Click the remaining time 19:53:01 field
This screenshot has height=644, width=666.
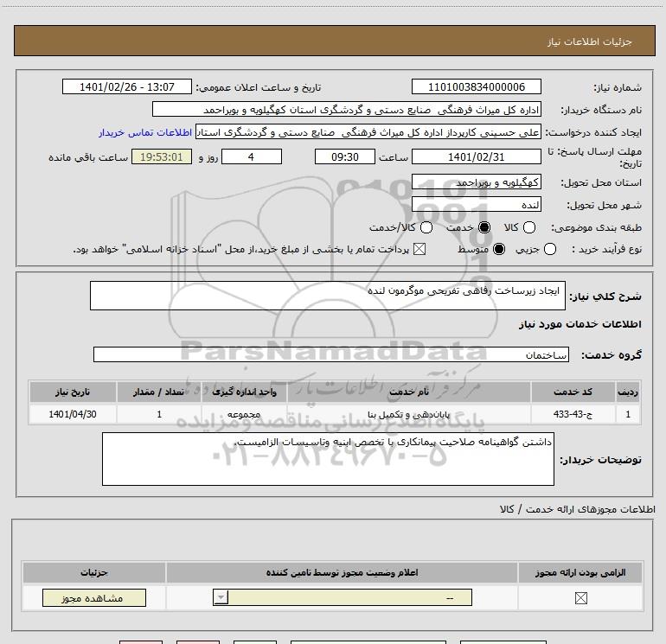tap(162, 157)
